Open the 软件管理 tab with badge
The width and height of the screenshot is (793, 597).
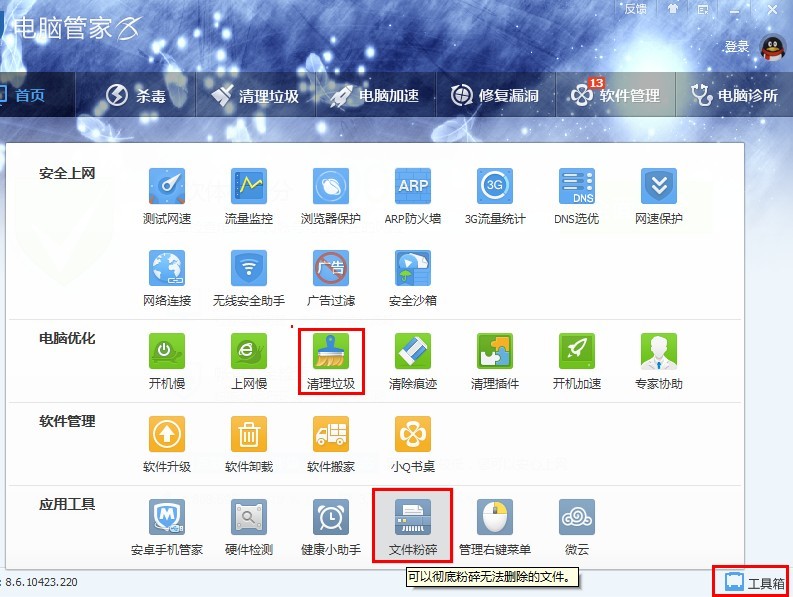pyautogui.click(x=615, y=95)
